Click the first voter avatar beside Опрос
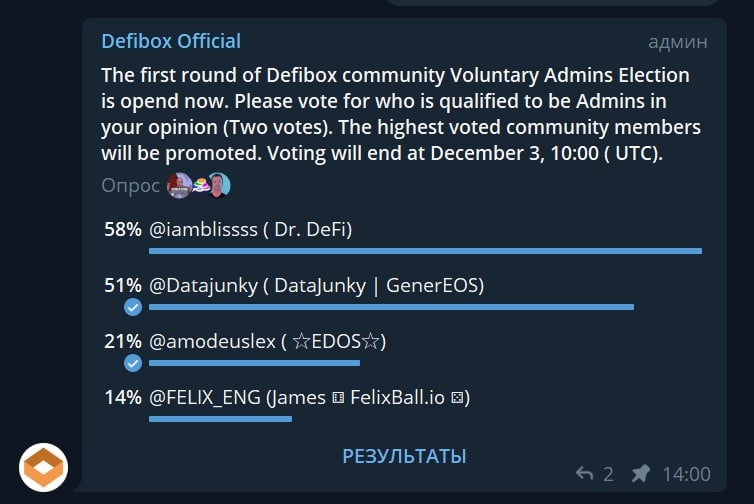This screenshot has height=504, width=754. (x=179, y=185)
